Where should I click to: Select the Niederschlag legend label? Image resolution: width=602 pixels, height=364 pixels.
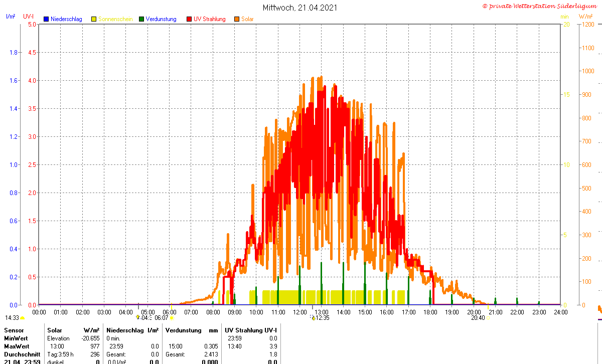[66, 19]
